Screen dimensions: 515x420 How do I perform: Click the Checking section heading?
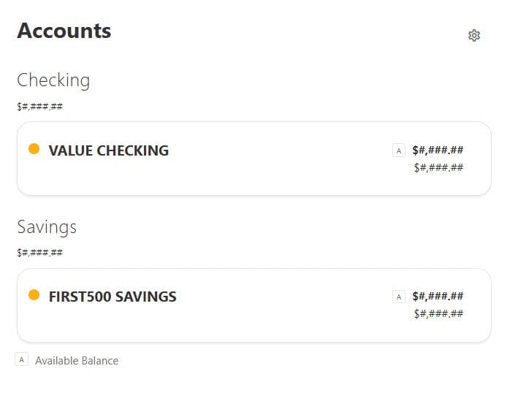[53, 80]
